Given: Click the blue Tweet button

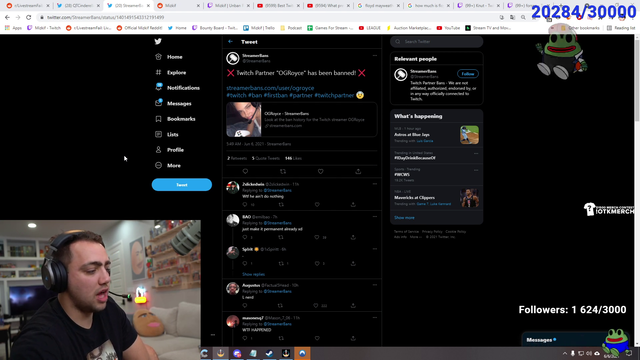Looking at the screenshot, I should pyautogui.click(x=182, y=184).
